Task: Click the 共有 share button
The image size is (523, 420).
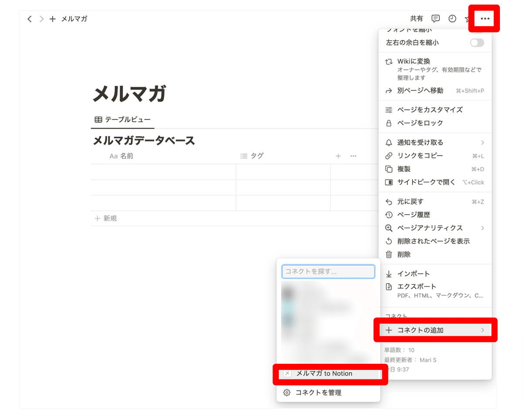Action: pos(416,18)
